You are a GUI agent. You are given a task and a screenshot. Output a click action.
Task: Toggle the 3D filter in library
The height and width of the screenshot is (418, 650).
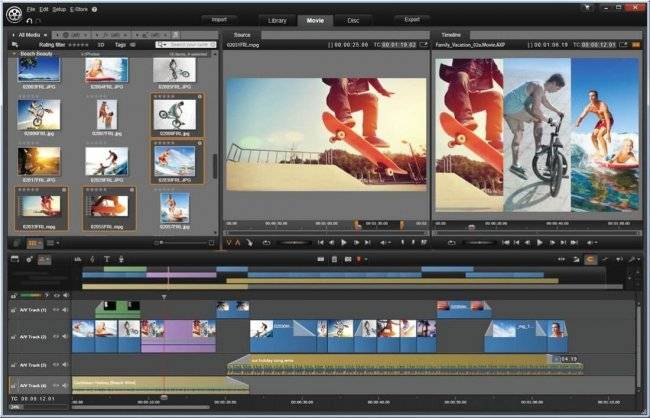click(100, 45)
